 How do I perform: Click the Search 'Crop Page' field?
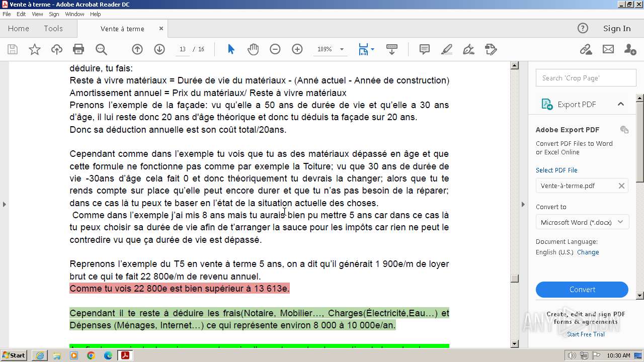point(586,78)
